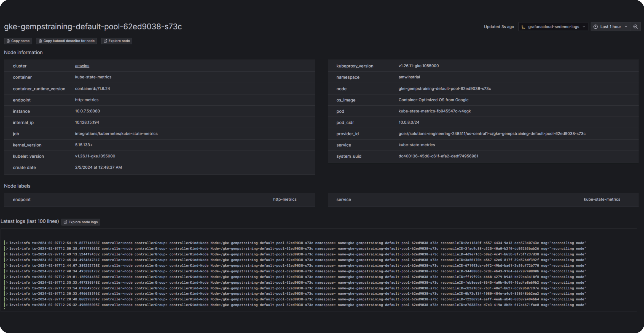
Task: Select the kube-state-metrics container value
Action: click(93, 77)
